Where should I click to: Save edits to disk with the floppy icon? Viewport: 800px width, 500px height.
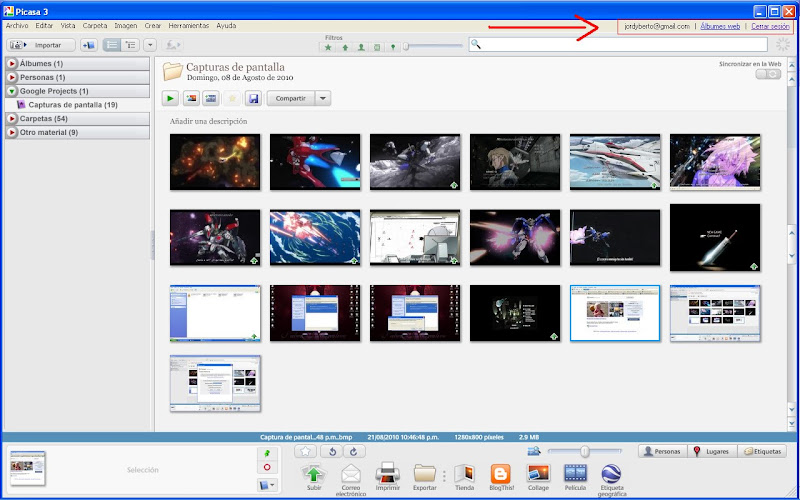(x=253, y=98)
